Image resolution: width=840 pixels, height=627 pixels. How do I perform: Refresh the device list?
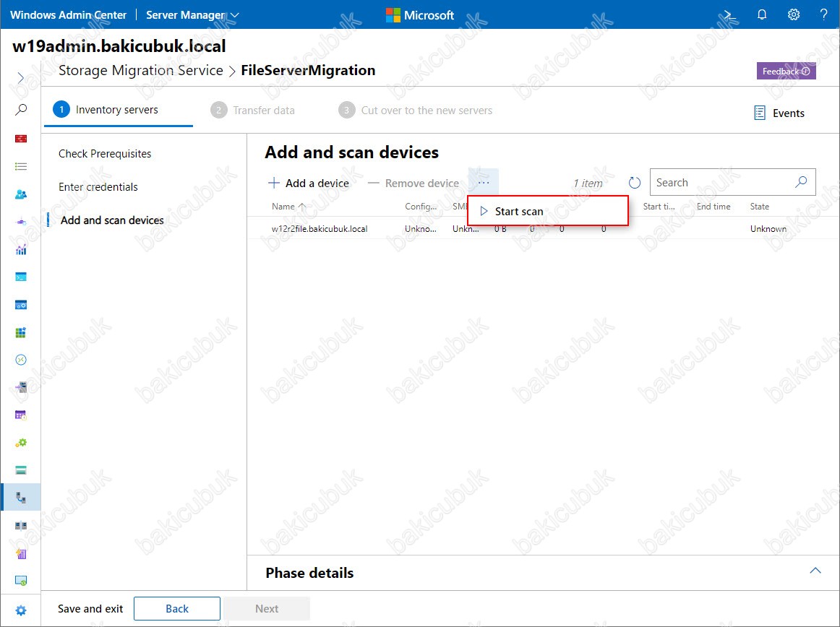(634, 183)
